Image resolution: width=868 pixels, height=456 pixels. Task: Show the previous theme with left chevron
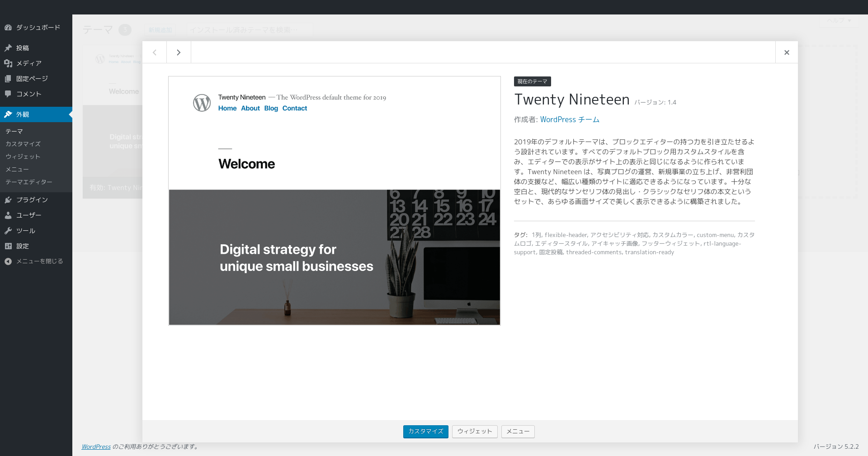click(x=155, y=52)
